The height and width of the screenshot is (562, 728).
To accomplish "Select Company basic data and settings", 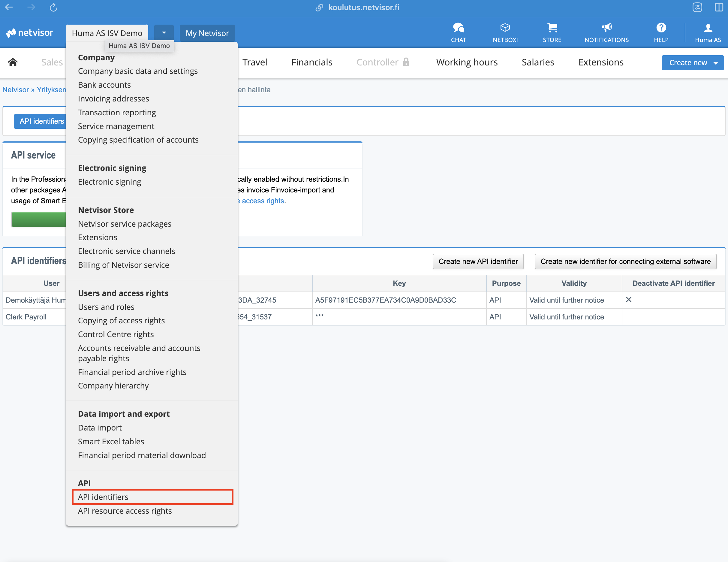I will (x=138, y=71).
